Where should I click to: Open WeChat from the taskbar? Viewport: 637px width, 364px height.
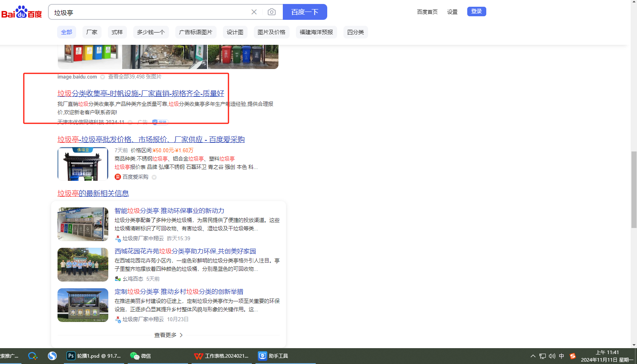(x=140, y=356)
